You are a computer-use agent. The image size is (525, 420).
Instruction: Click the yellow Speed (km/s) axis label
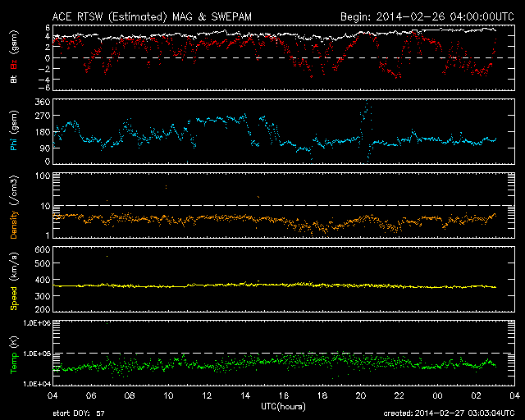[14, 279]
